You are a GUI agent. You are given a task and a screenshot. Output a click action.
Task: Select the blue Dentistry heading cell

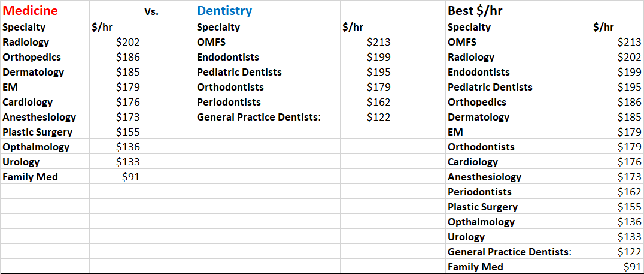pos(224,11)
